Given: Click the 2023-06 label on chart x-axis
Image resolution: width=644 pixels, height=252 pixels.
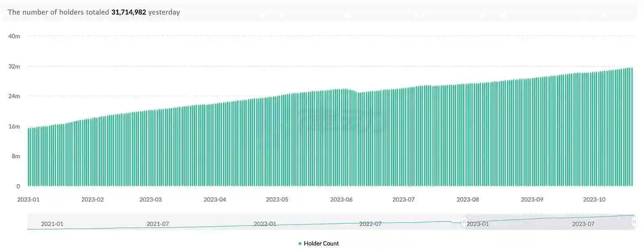Looking at the screenshot, I should [341, 199].
